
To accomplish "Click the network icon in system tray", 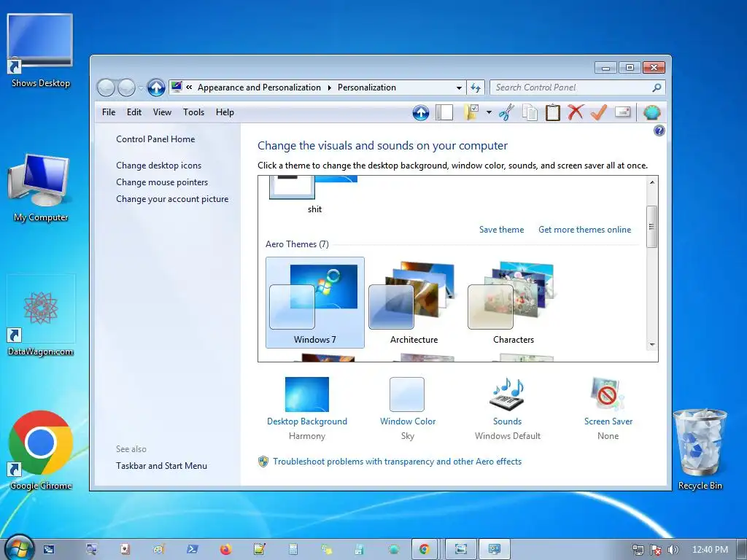I will point(638,550).
